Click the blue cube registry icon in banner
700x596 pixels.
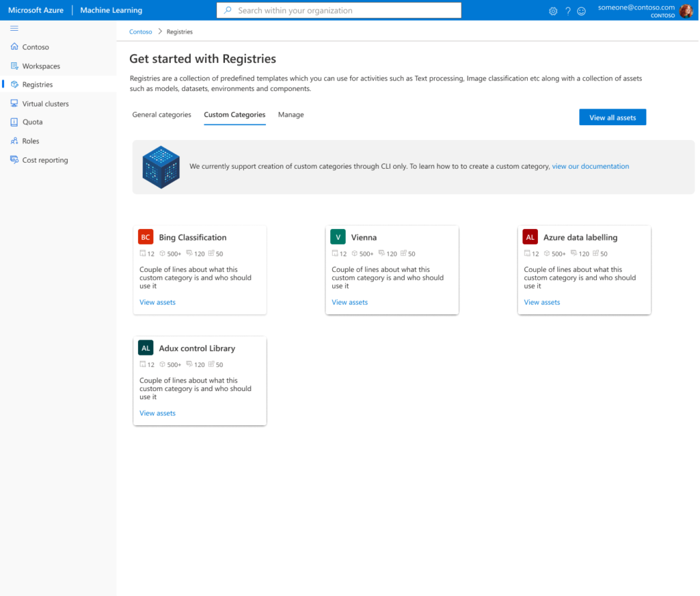click(x=160, y=165)
